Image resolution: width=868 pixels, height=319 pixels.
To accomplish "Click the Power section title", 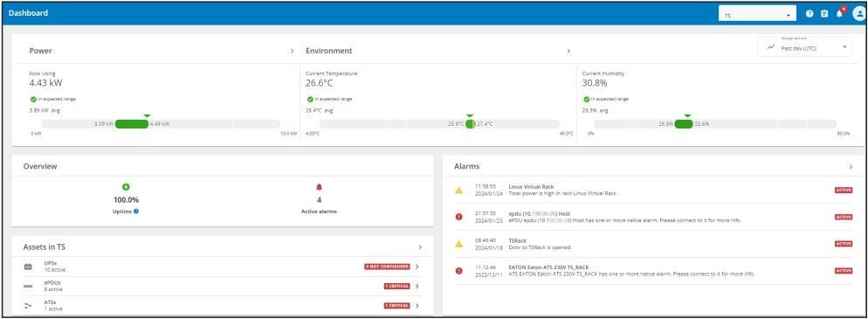I will [x=40, y=51].
